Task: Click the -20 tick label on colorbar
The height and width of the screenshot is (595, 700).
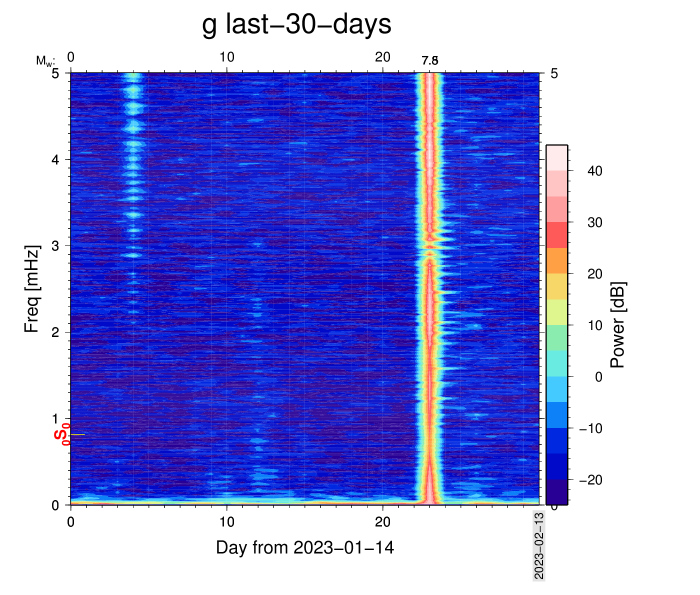Action: point(590,480)
